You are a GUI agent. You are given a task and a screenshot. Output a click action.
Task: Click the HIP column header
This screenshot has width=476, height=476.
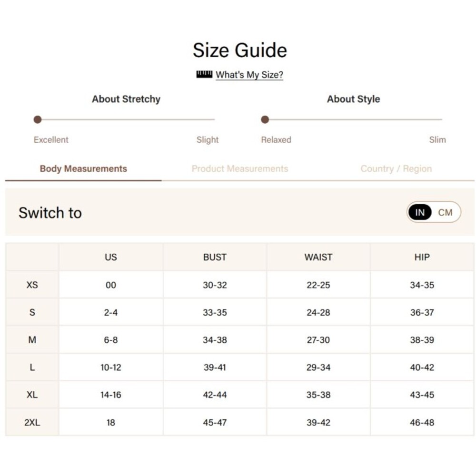(422, 257)
